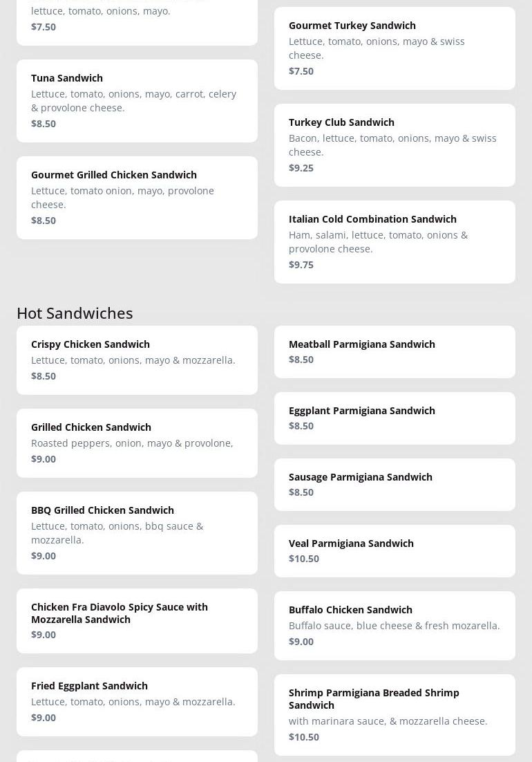Pick the Eggplant Parmigiana Sandwich

click(x=395, y=418)
